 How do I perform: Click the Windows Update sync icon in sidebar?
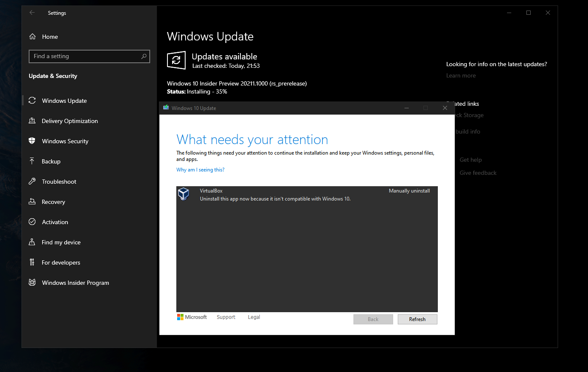[32, 100]
